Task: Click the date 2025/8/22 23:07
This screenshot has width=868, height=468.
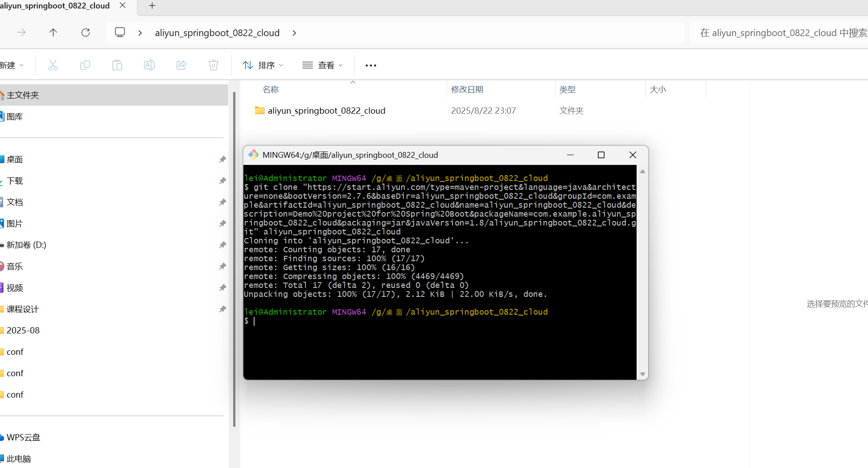Action: pos(483,111)
